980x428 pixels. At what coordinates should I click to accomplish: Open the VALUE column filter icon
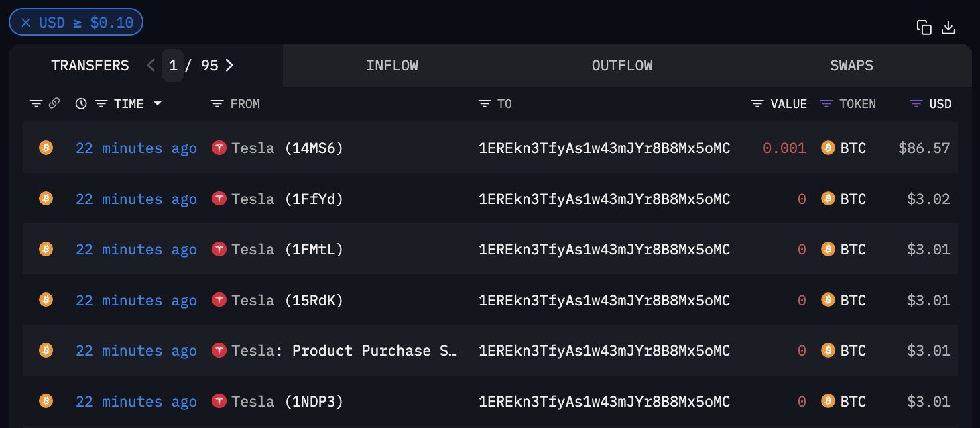(x=757, y=104)
